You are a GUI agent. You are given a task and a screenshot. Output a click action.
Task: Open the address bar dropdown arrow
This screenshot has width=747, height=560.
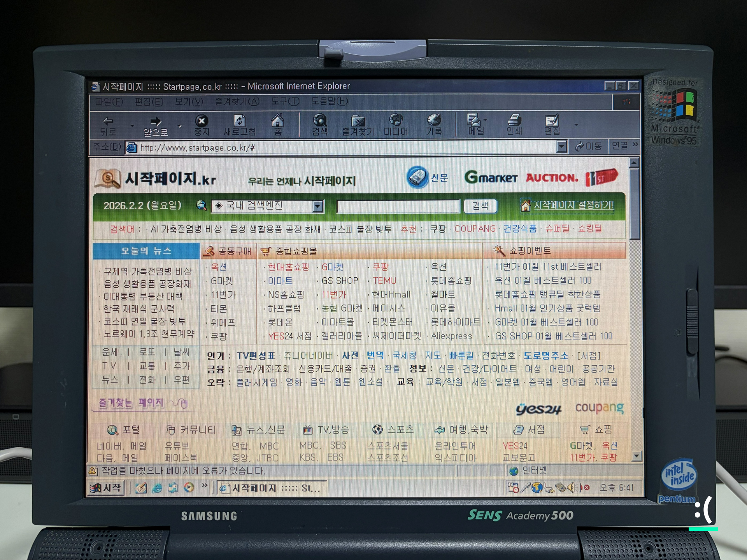(561, 147)
